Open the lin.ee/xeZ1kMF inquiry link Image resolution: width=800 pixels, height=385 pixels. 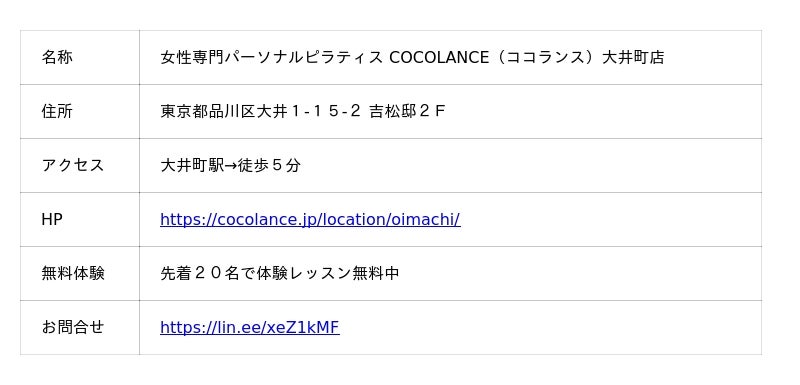pos(250,327)
